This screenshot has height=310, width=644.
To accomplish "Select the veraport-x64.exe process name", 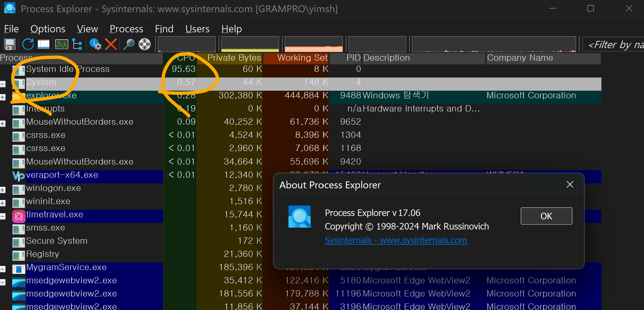I will click(62, 175).
